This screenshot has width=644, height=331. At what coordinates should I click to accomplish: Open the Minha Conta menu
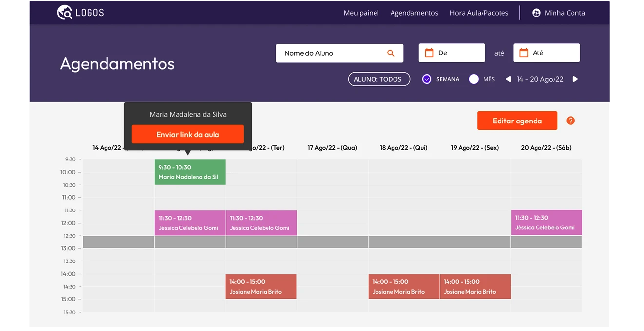[558, 13]
